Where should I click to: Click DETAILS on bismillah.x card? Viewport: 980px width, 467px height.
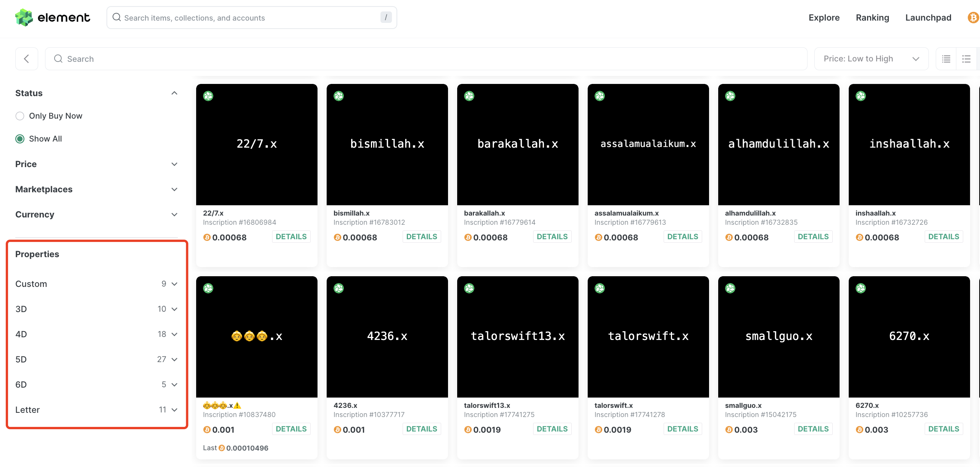(422, 237)
